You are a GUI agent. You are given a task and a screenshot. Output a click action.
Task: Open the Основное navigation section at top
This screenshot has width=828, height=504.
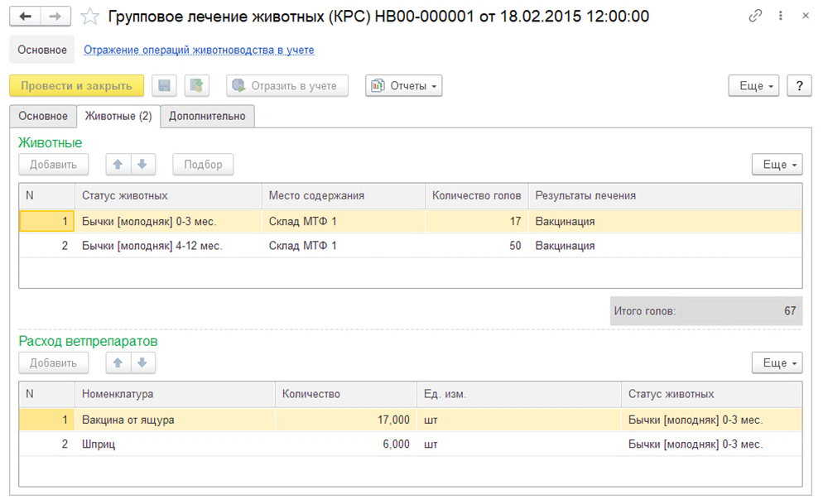[x=42, y=50]
